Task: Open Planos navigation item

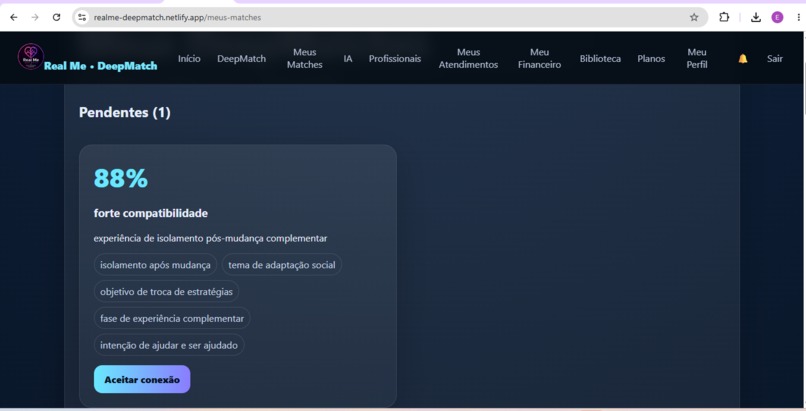Action: [x=651, y=59]
